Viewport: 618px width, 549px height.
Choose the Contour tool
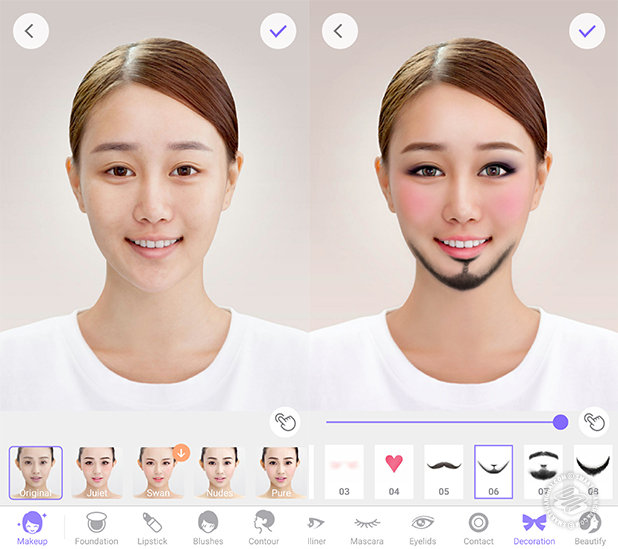(x=264, y=527)
